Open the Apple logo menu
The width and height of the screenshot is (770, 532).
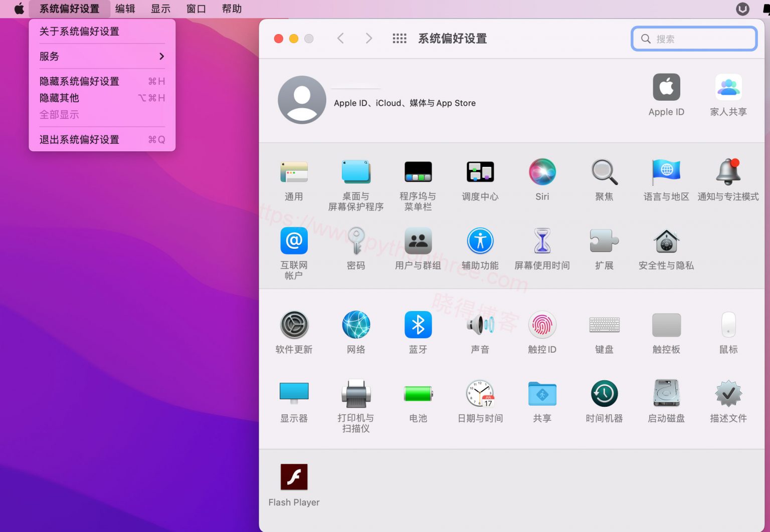coord(19,9)
